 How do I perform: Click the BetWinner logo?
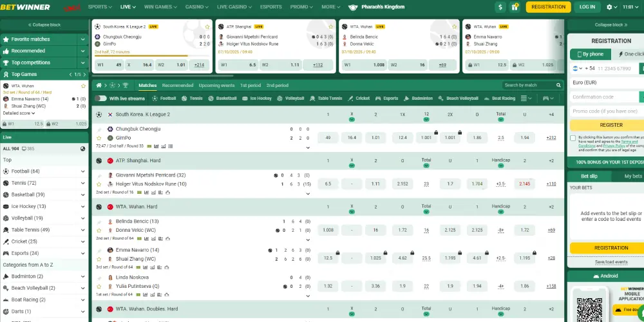[25, 7]
